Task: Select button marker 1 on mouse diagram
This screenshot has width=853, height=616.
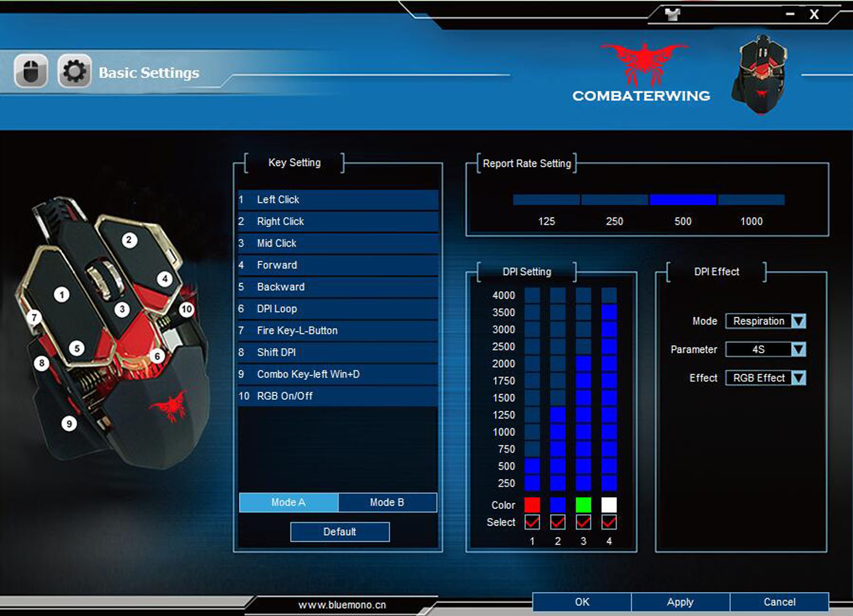Action: tap(61, 294)
